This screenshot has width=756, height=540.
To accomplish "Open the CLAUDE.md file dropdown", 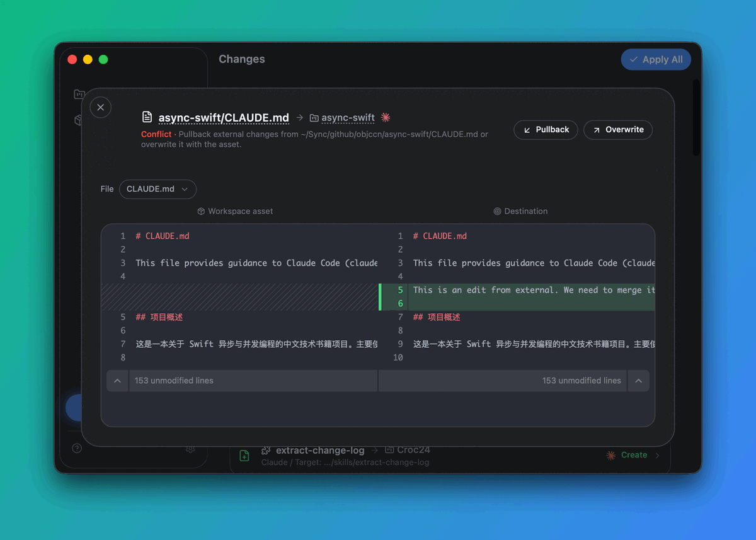I will point(157,189).
